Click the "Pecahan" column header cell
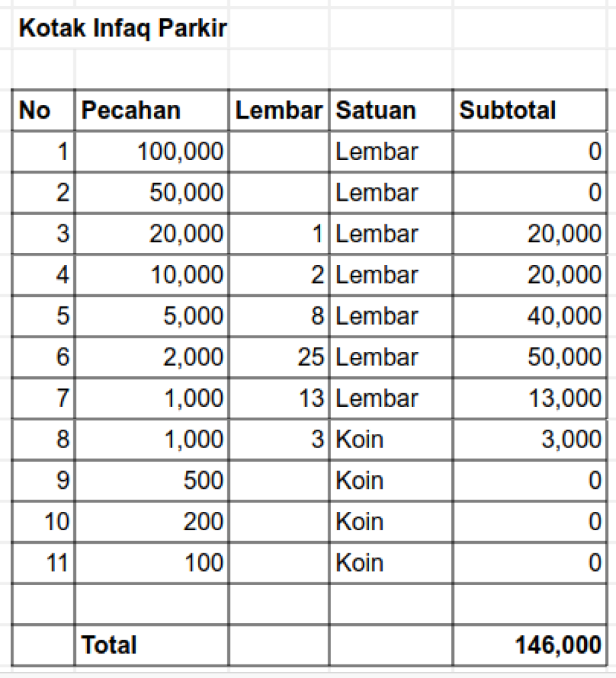The image size is (616, 678). click(x=151, y=111)
